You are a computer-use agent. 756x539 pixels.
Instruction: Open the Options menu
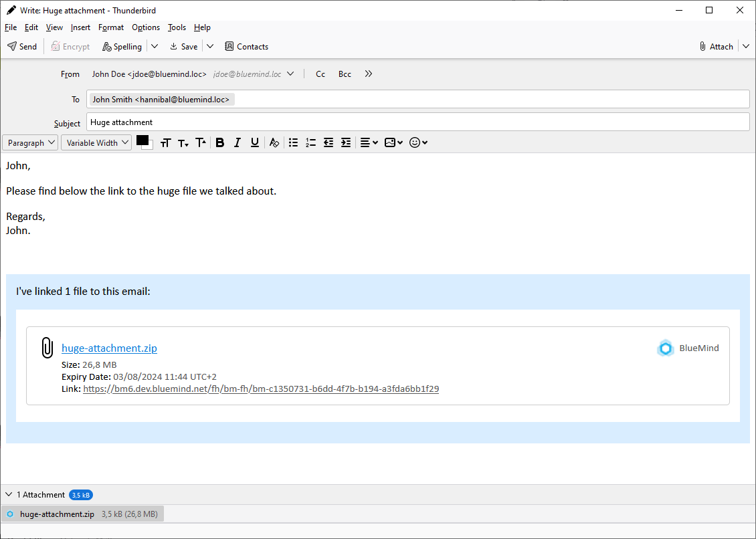pos(146,27)
